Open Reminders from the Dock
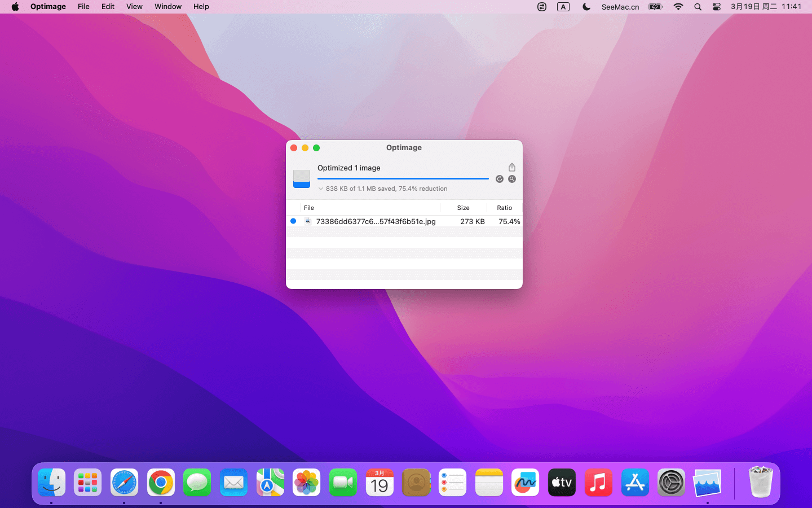 (452, 483)
